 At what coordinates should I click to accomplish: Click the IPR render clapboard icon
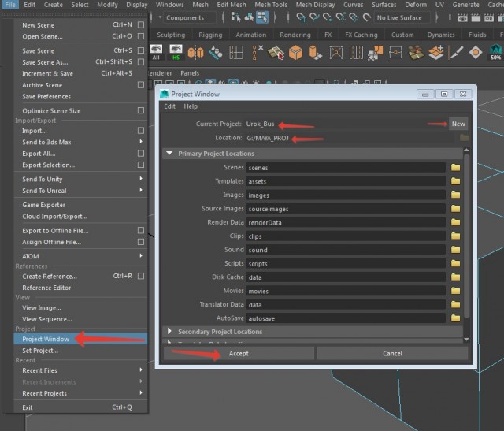[489, 17]
